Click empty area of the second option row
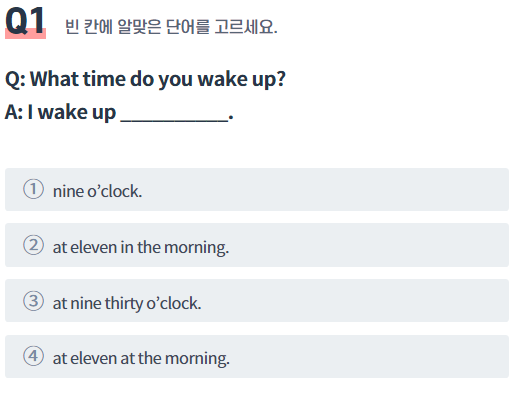 pos(367,245)
